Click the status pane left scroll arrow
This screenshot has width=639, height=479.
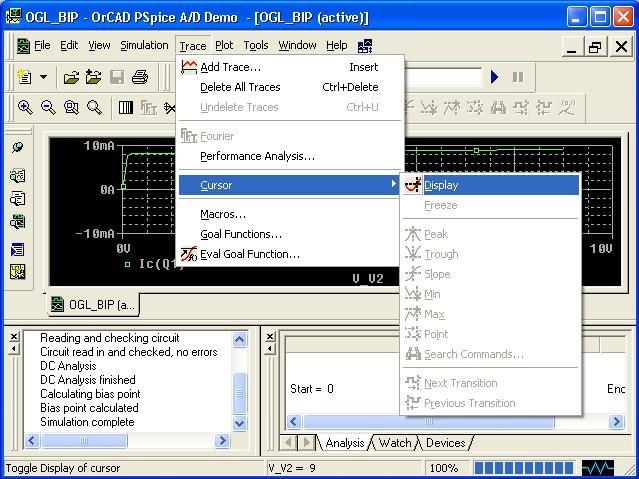[294, 422]
